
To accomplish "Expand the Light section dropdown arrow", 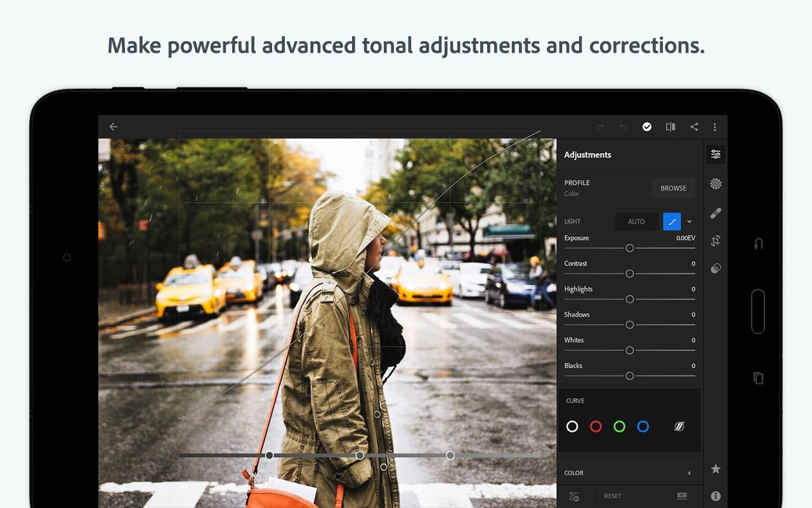I will point(690,222).
